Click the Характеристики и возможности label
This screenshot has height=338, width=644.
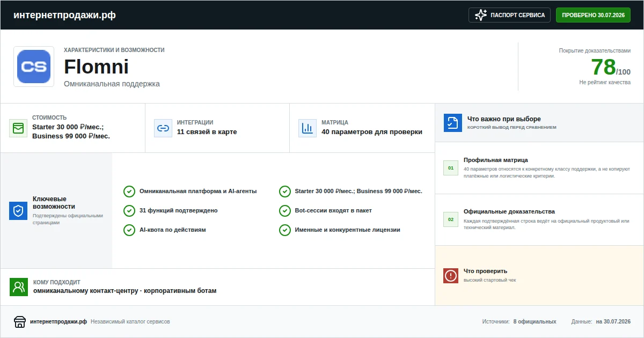pos(114,50)
